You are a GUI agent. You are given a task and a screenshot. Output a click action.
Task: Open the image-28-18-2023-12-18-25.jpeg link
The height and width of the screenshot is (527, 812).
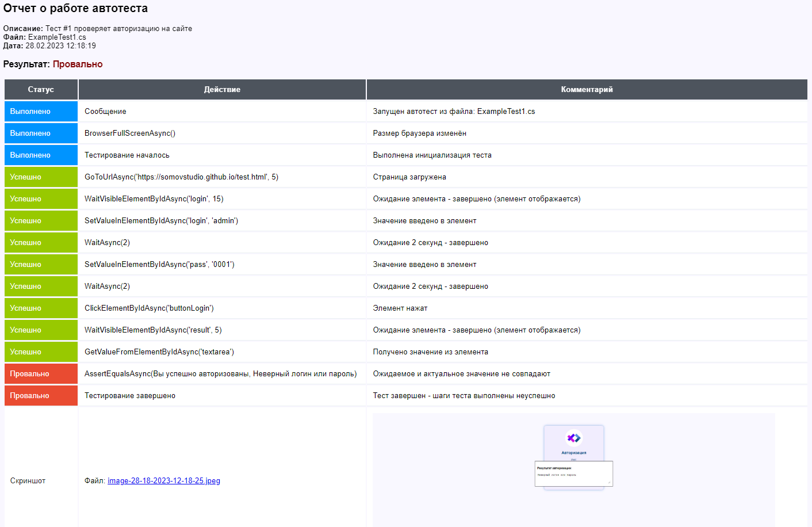pyautogui.click(x=164, y=481)
